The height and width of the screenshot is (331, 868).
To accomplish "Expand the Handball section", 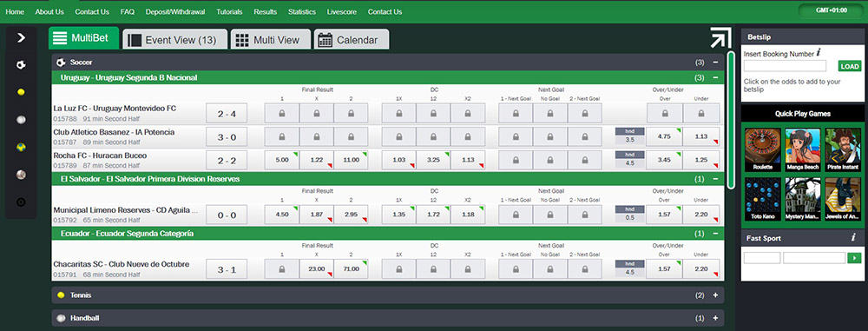I will tap(716, 318).
